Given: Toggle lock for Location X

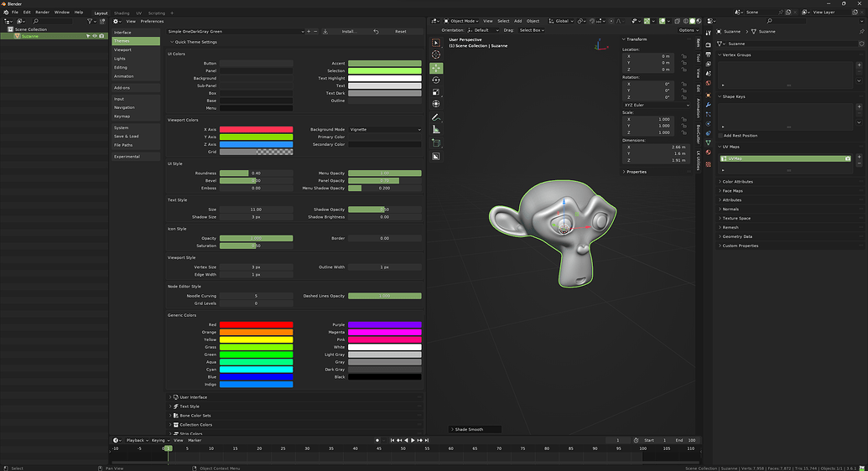Looking at the screenshot, I should (684, 56).
